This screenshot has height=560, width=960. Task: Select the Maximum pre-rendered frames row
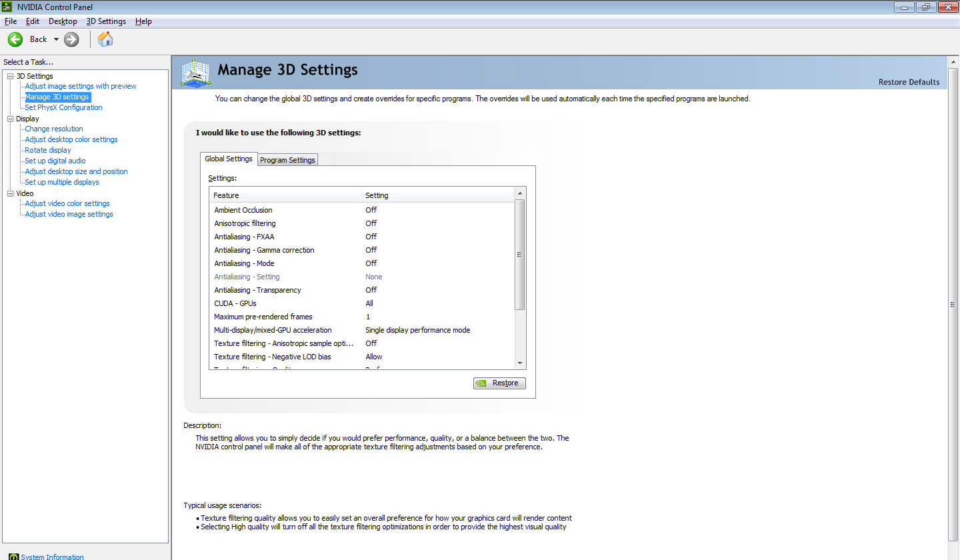click(x=362, y=317)
